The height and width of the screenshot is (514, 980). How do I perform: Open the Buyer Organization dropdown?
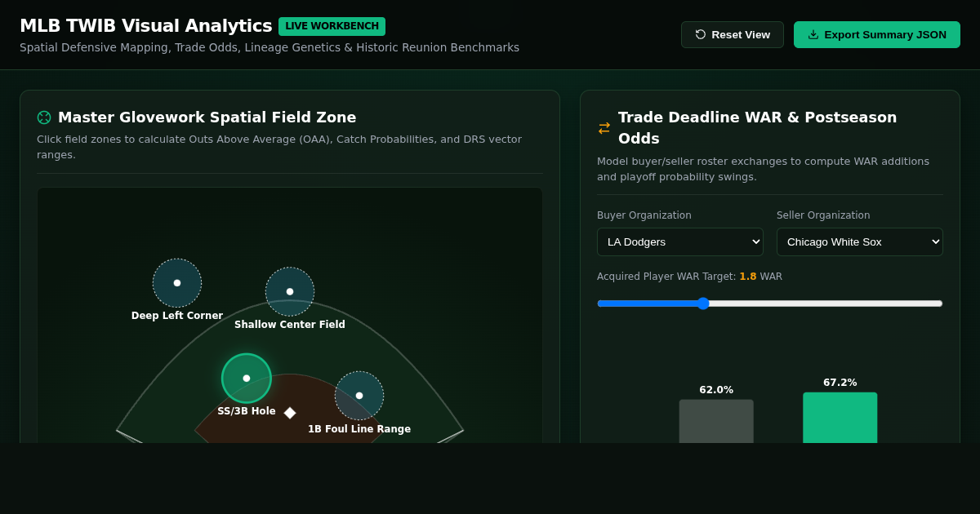(x=680, y=241)
